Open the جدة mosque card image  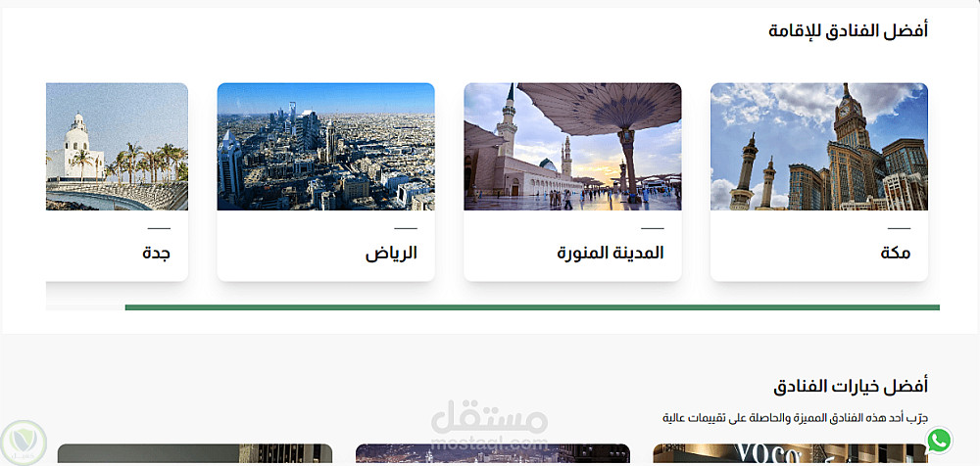117,146
